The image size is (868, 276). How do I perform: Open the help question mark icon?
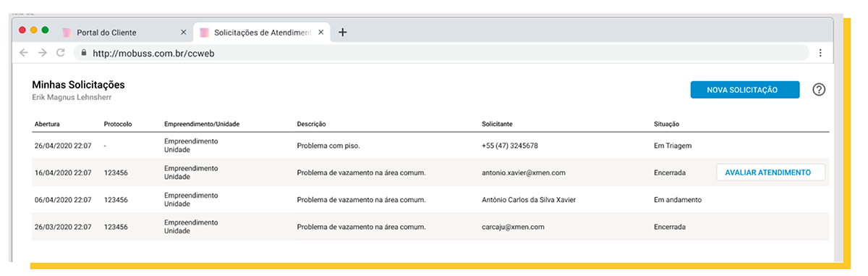coord(819,90)
